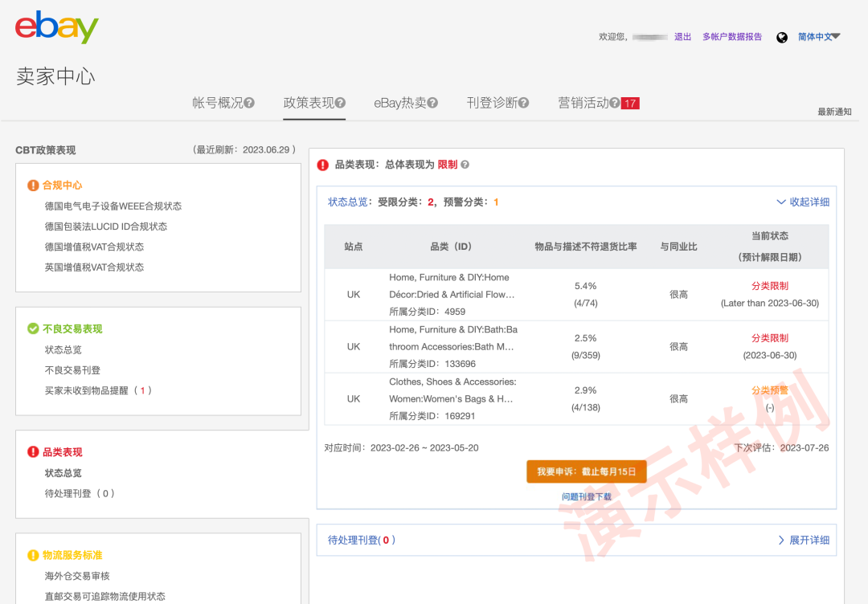Select 德国包装法LUCID ID合规状态 in sidebar
868x604 pixels.
coord(106,226)
